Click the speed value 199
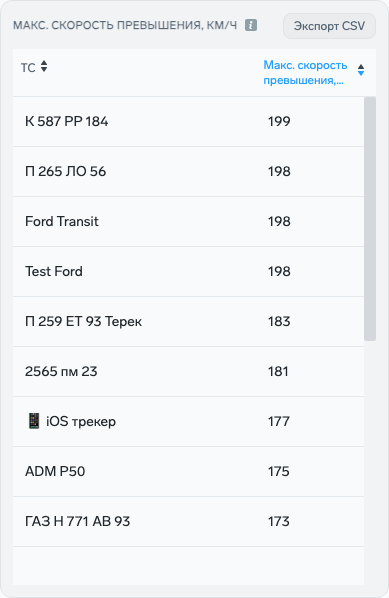Viewport: 389px width, 598px height. tap(279, 121)
